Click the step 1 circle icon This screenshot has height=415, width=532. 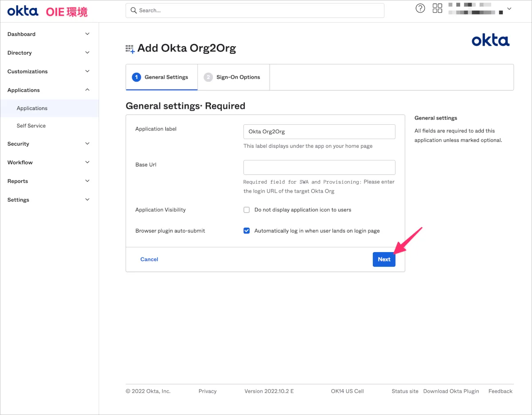tap(137, 77)
